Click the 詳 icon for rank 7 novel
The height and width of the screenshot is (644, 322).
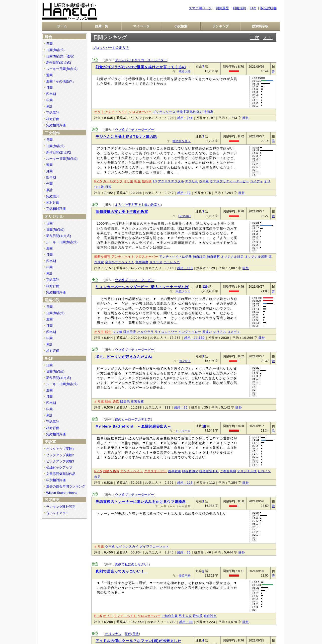pos(273,506)
